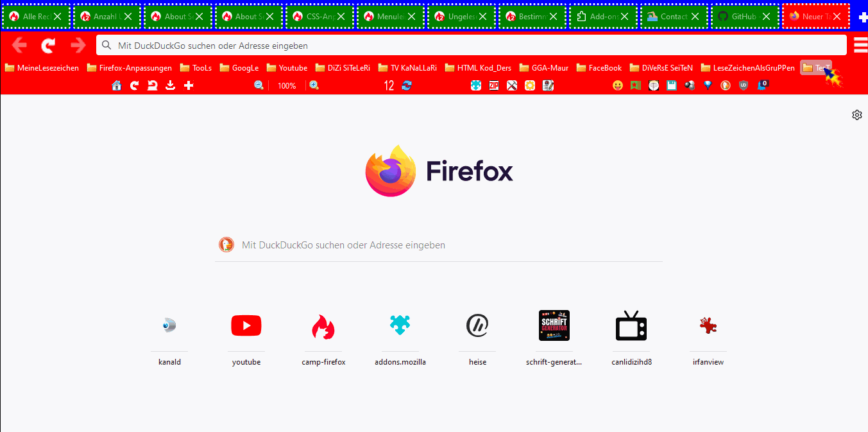Image resolution: width=868 pixels, height=432 pixels.
Task: Close the 'Ungeles' tab
Action: click(x=482, y=17)
